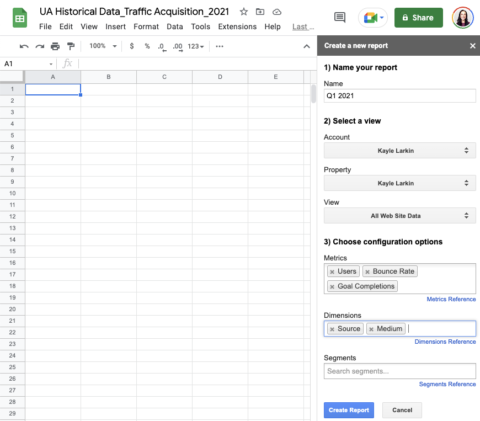Open the Extensions menu
480x421 pixels.
point(237,27)
